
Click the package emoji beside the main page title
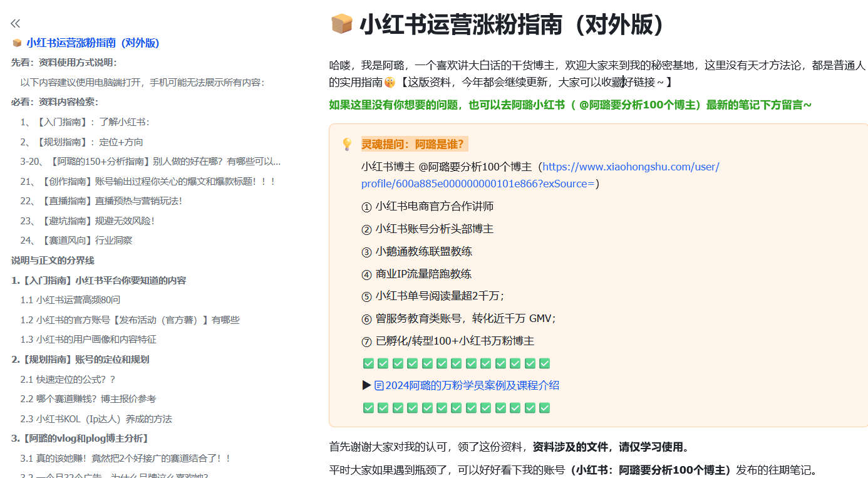pos(341,24)
